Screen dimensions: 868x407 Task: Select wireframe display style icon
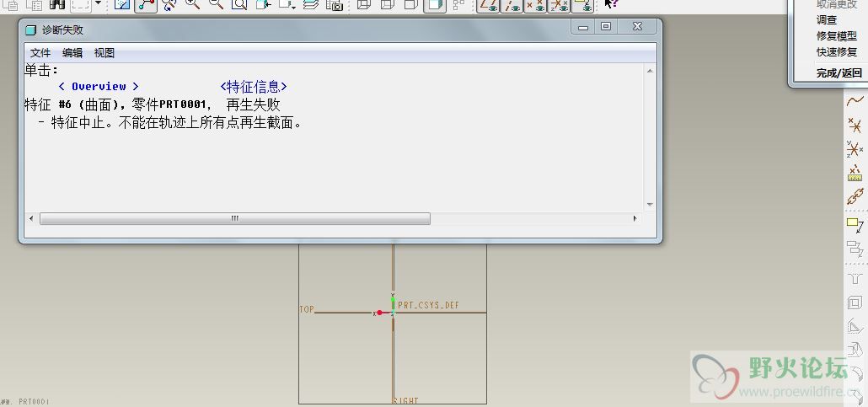tap(364, 4)
